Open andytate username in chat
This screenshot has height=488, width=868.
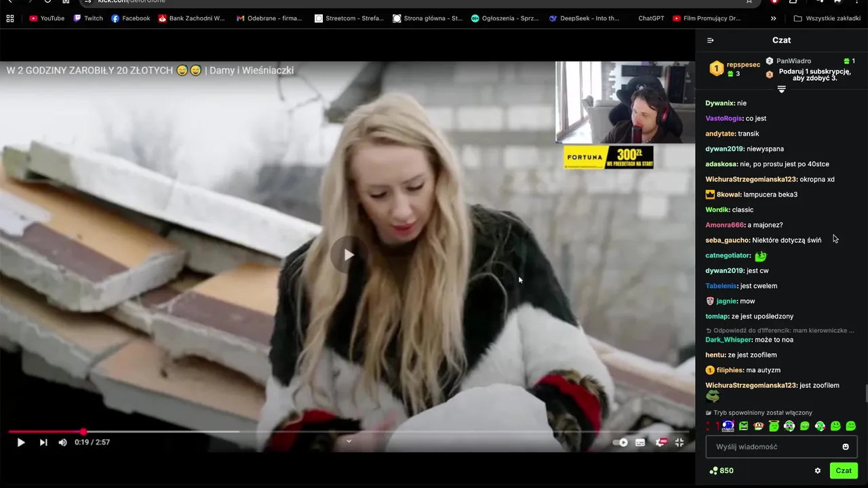pos(720,134)
